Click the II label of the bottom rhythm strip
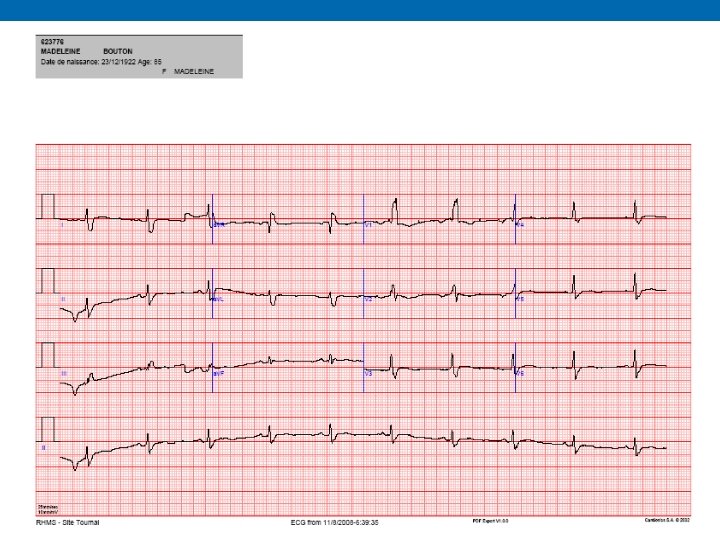The height and width of the screenshot is (540, 720). tap(44, 448)
